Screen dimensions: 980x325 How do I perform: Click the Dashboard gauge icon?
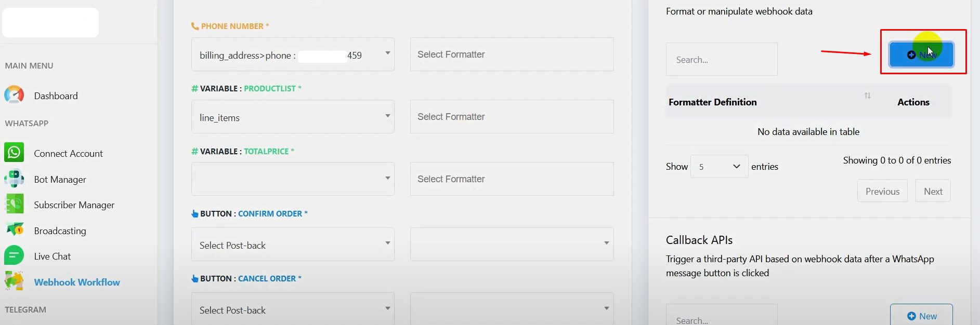point(14,95)
